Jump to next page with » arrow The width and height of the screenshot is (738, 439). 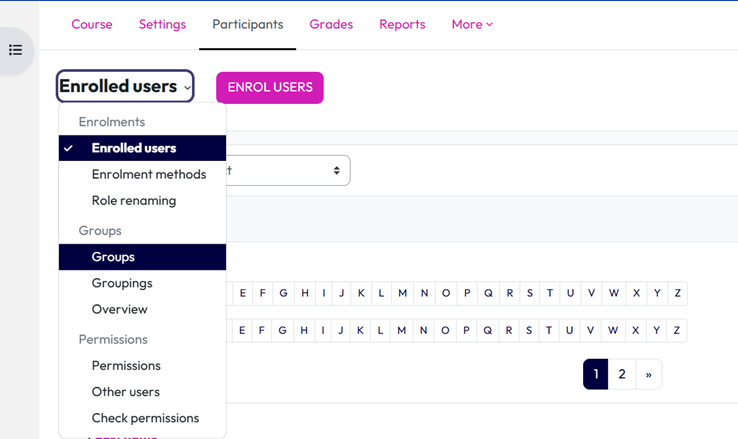pyautogui.click(x=649, y=374)
